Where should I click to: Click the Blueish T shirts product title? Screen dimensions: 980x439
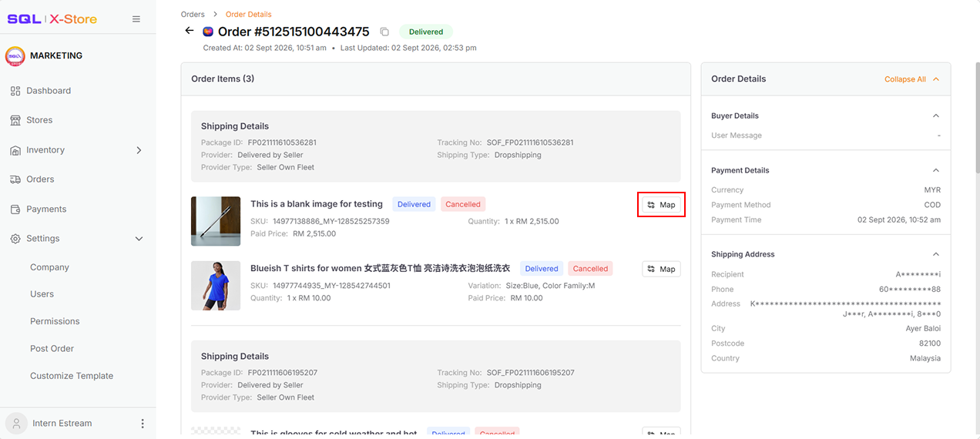380,268
